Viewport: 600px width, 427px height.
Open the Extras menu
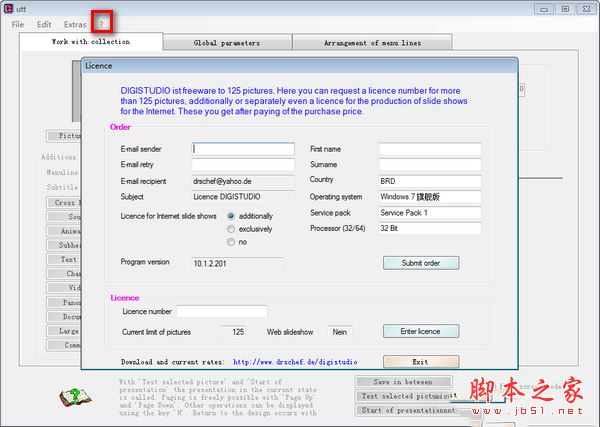pos(75,24)
